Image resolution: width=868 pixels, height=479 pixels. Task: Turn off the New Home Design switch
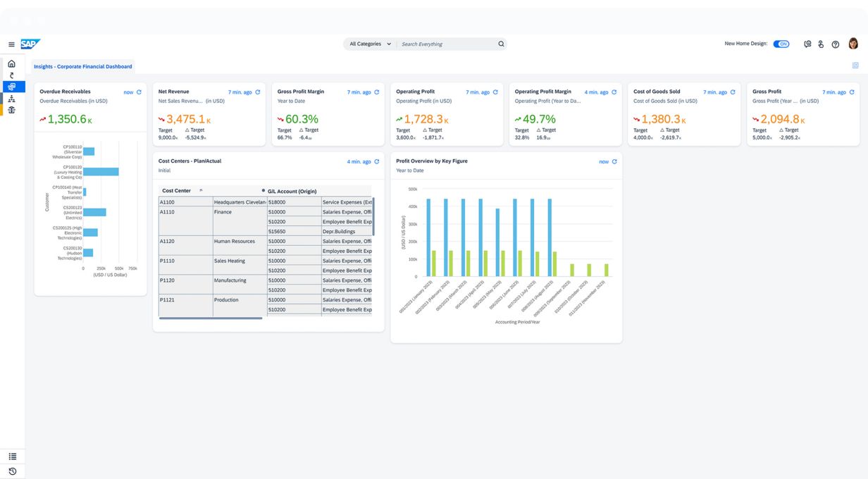pyautogui.click(x=781, y=44)
